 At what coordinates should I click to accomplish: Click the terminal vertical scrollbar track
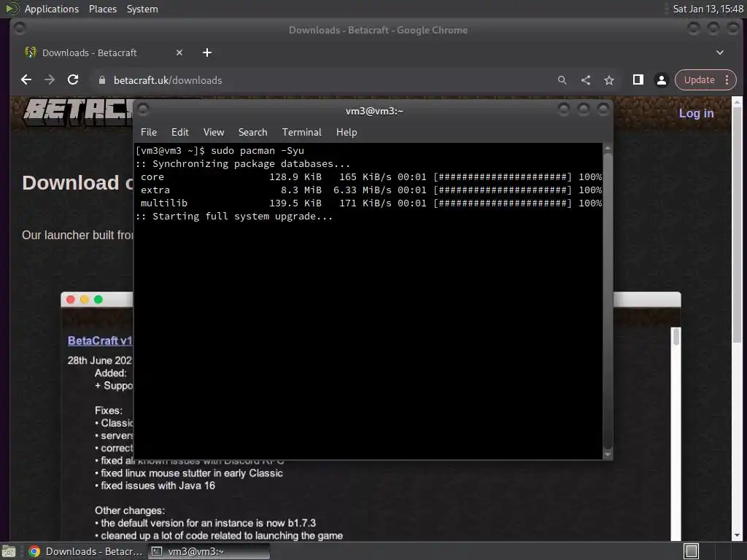(608, 301)
